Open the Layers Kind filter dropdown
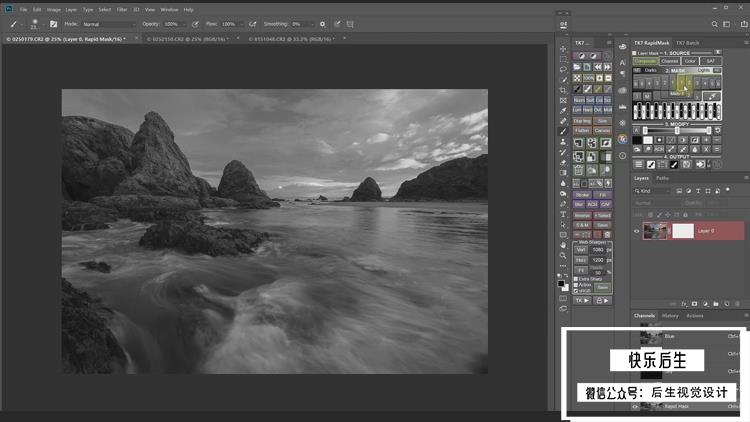Screen dimensions: 750x422 [653, 191]
